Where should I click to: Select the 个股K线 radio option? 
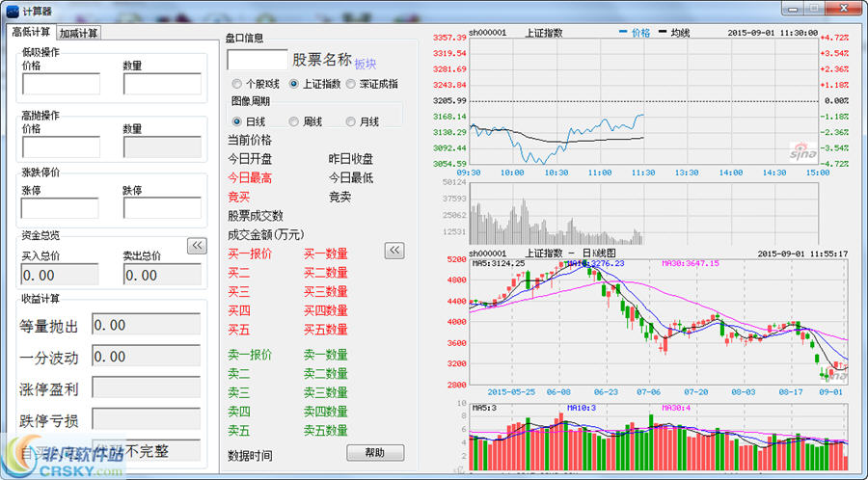click(x=237, y=84)
